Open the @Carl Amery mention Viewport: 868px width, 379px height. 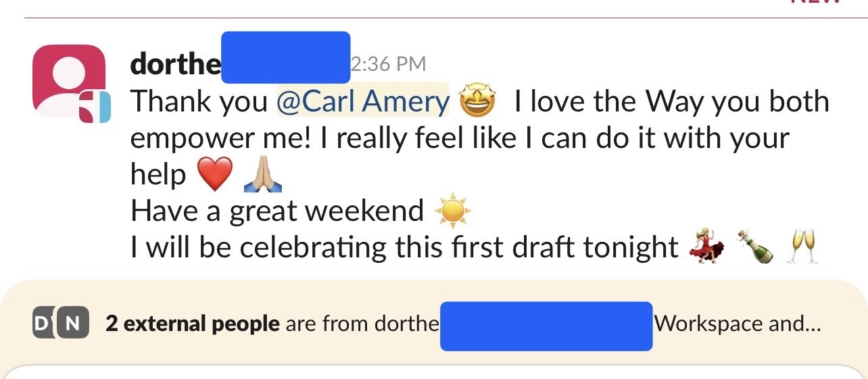coord(362,101)
